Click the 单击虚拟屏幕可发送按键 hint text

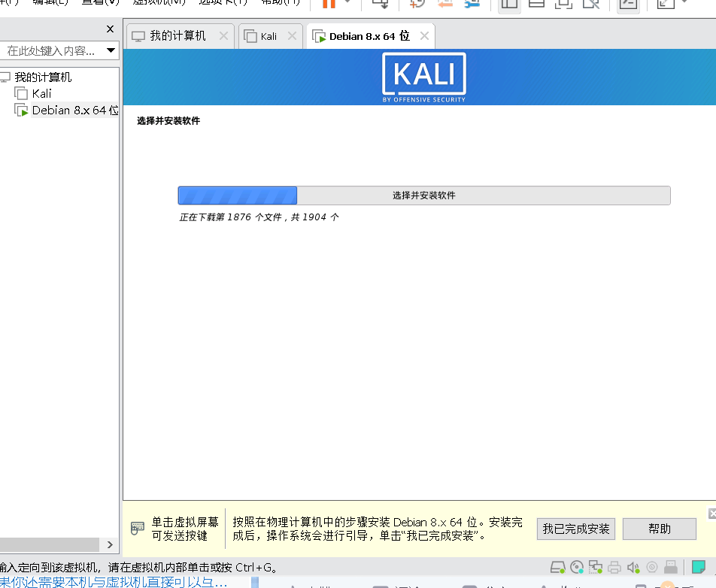pos(185,529)
